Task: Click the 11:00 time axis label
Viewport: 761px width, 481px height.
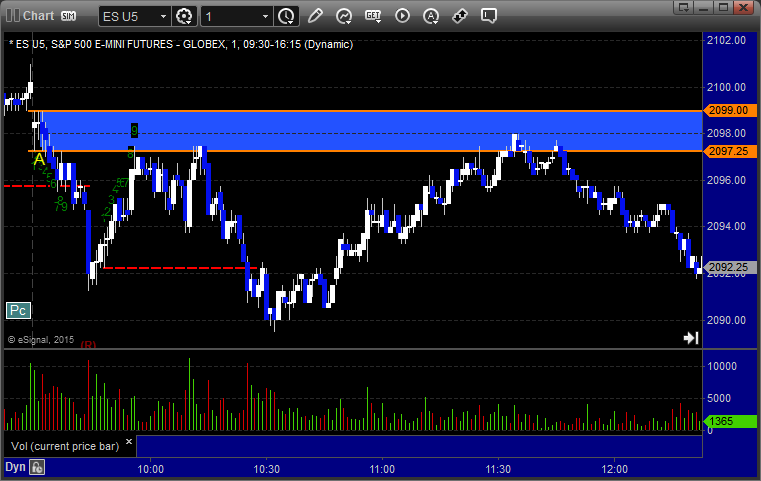Action: point(382,469)
